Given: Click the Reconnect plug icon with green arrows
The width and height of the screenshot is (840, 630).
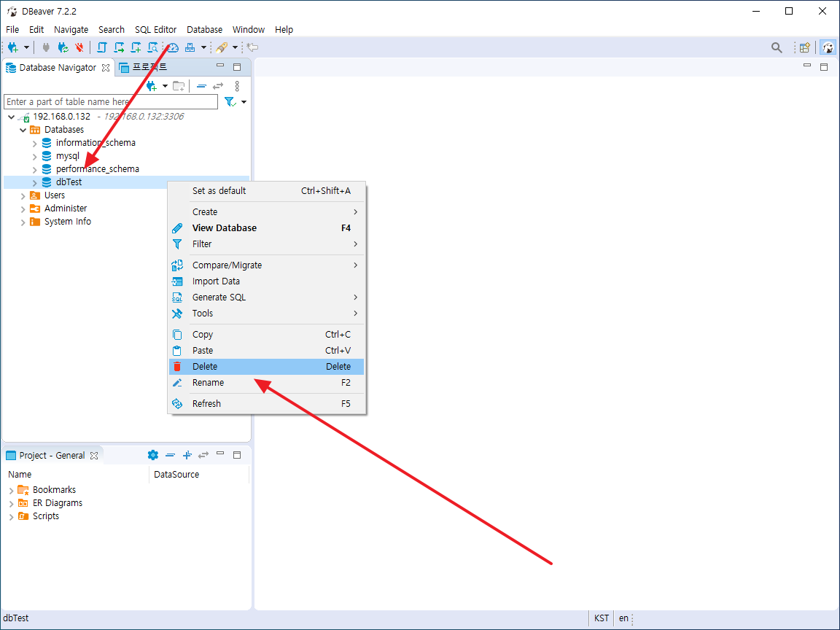Looking at the screenshot, I should pyautogui.click(x=63, y=47).
